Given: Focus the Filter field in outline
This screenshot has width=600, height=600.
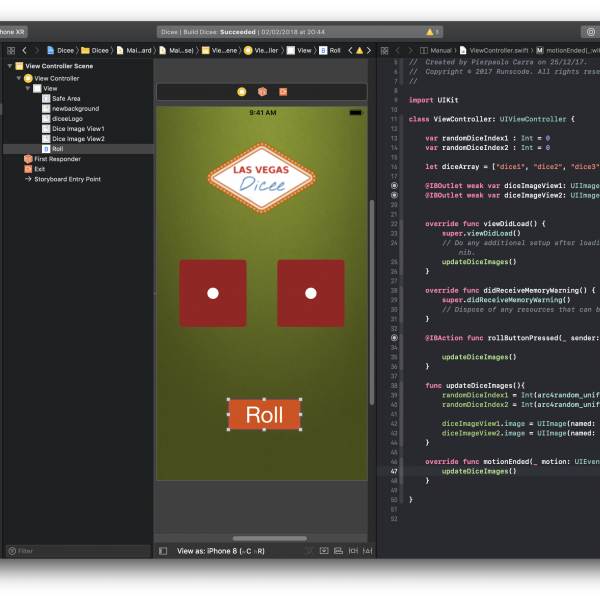Looking at the screenshot, I should click(78, 551).
